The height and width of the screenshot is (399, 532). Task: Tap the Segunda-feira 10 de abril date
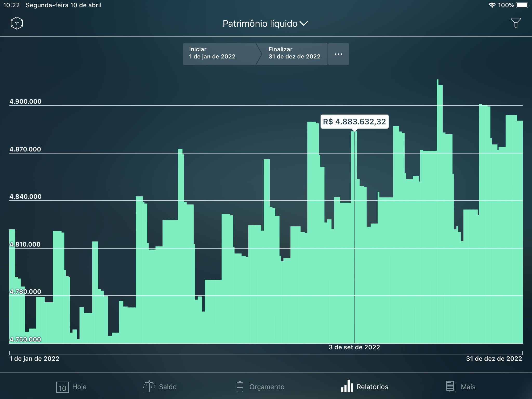[x=64, y=5]
